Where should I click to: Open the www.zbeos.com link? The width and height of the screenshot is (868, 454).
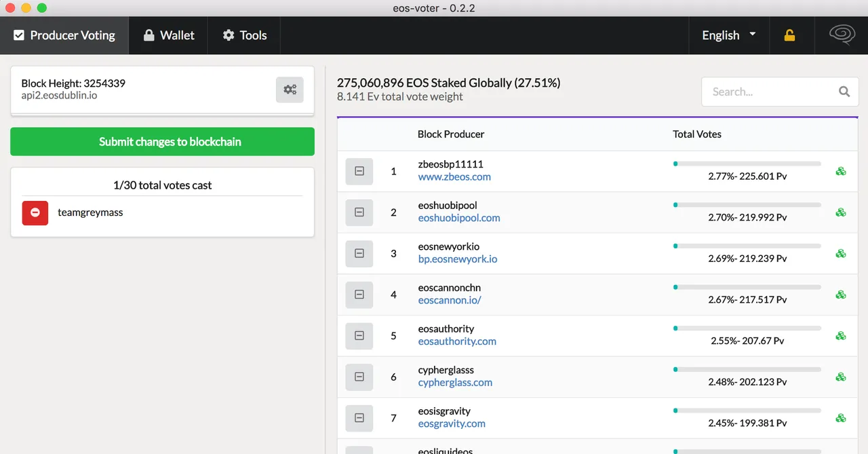454,176
